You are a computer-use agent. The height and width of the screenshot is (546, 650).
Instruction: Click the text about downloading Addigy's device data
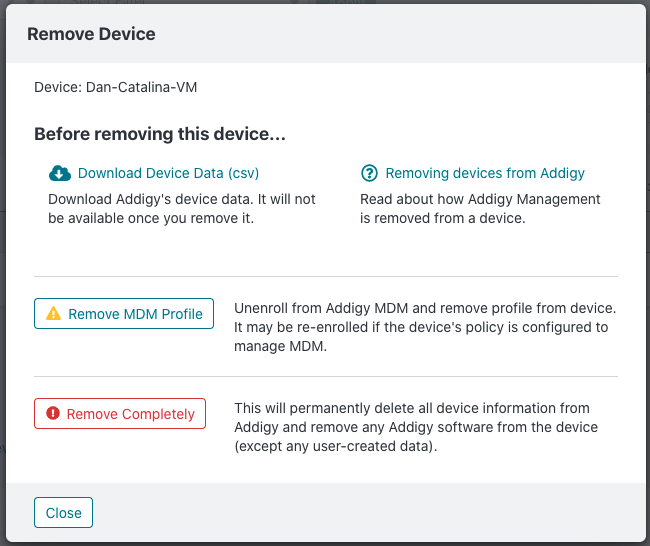click(182, 209)
